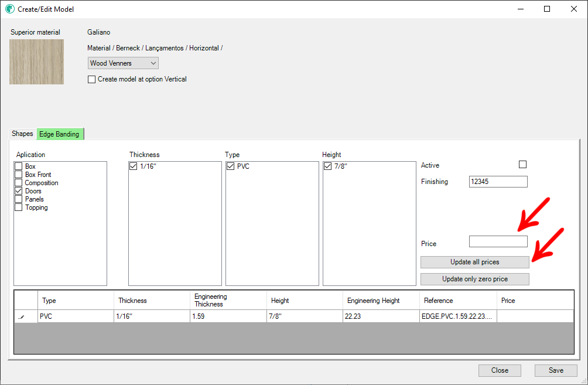Uncheck the 1/16" thickness option

click(x=134, y=167)
